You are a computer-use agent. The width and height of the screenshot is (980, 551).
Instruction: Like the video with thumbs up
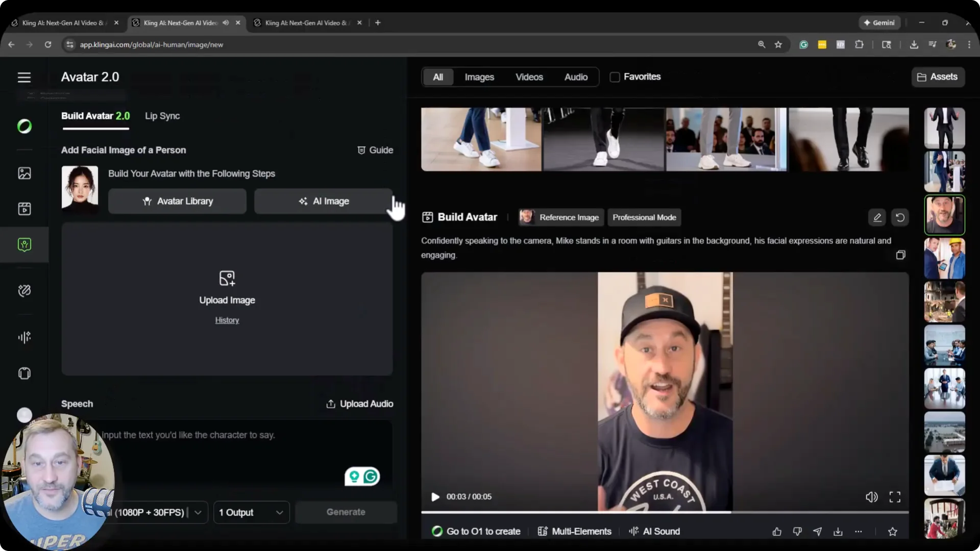coord(777,532)
